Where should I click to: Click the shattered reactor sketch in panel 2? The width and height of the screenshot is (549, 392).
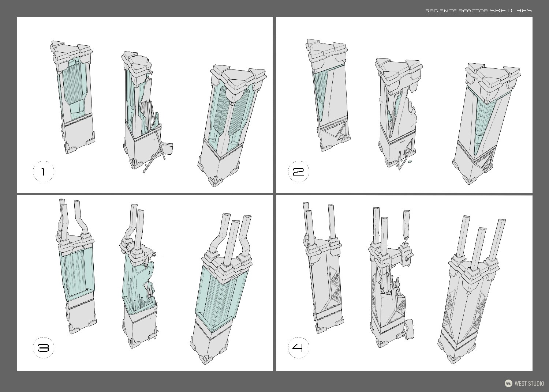point(397,110)
